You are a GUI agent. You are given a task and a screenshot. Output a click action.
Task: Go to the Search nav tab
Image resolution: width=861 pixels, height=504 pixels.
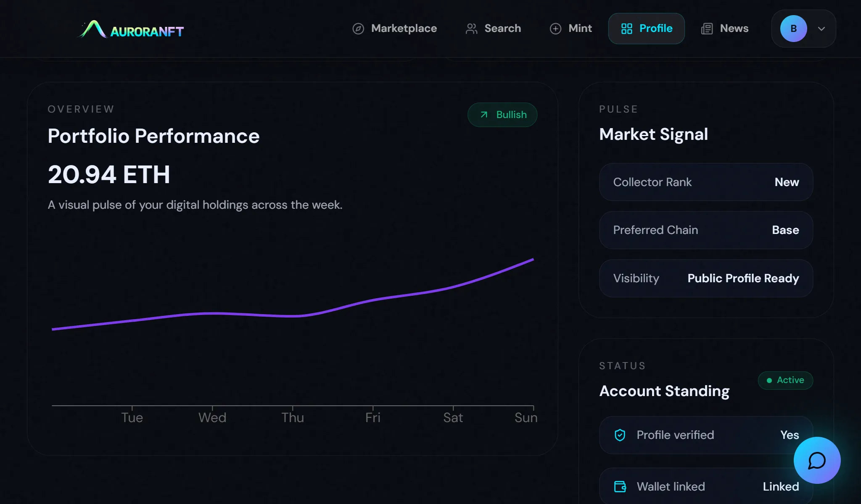[x=494, y=29]
